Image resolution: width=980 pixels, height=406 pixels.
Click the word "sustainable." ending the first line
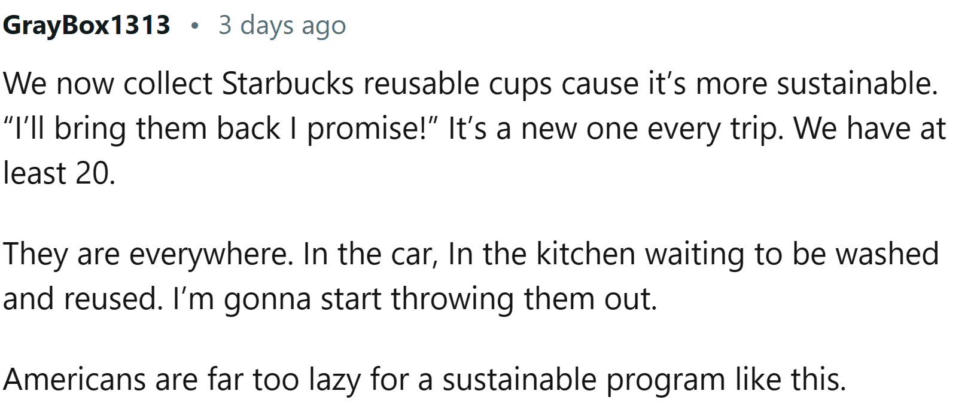pyautogui.click(x=857, y=83)
